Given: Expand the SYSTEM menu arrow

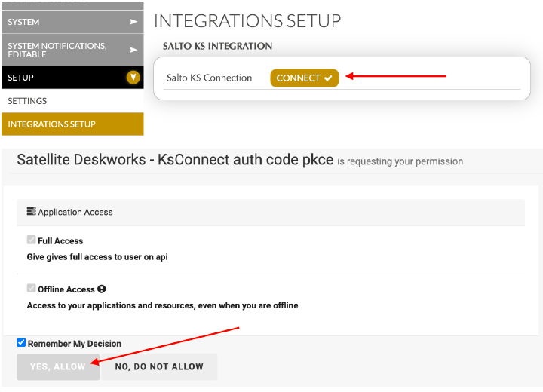Looking at the screenshot, I should [x=133, y=22].
